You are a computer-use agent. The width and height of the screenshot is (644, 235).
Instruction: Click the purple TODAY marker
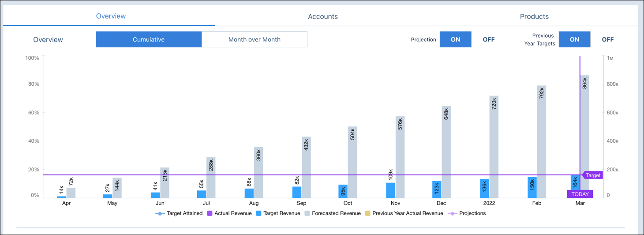[x=580, y=194]
